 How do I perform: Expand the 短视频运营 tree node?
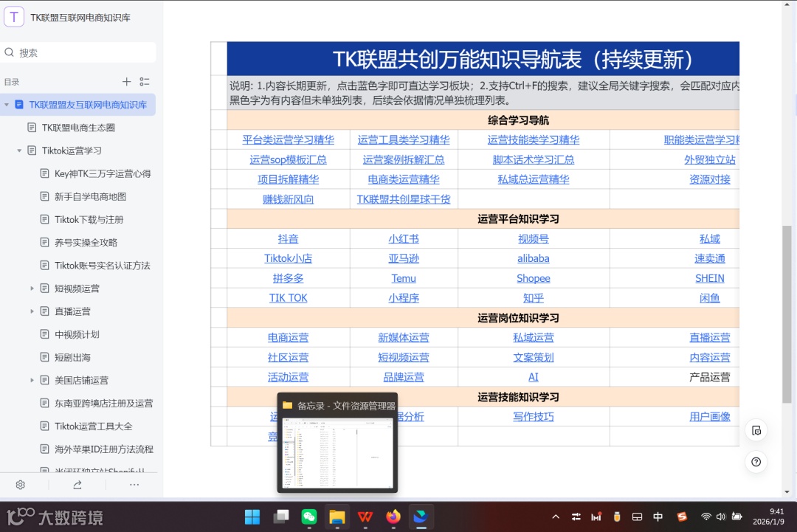pos(32,289)
